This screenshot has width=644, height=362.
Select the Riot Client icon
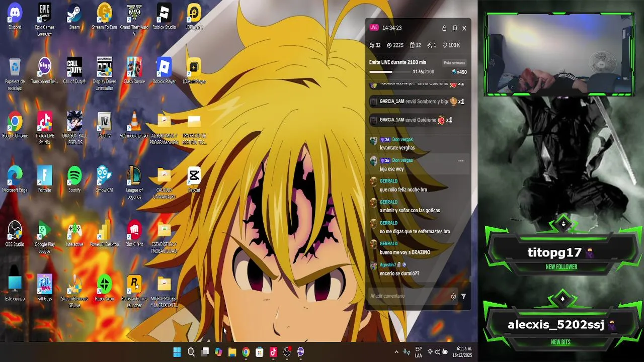134,234
